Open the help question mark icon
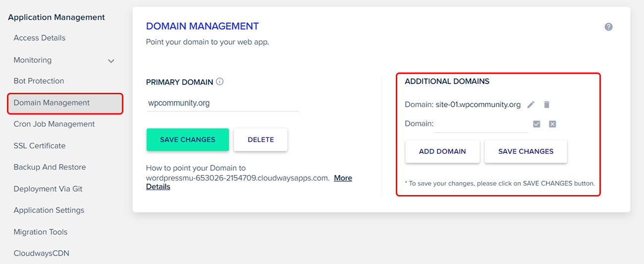This screenshot has height=264, width=644. click(x=608, y=27)
